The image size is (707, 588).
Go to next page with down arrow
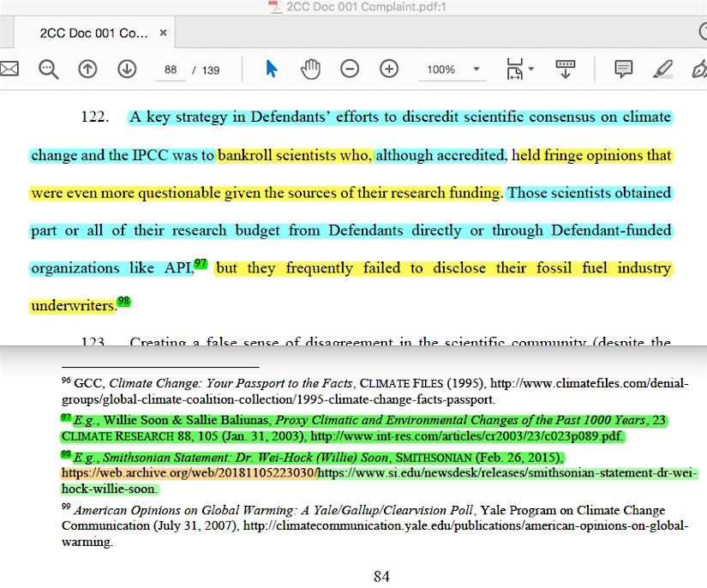(x=127, y=69)
